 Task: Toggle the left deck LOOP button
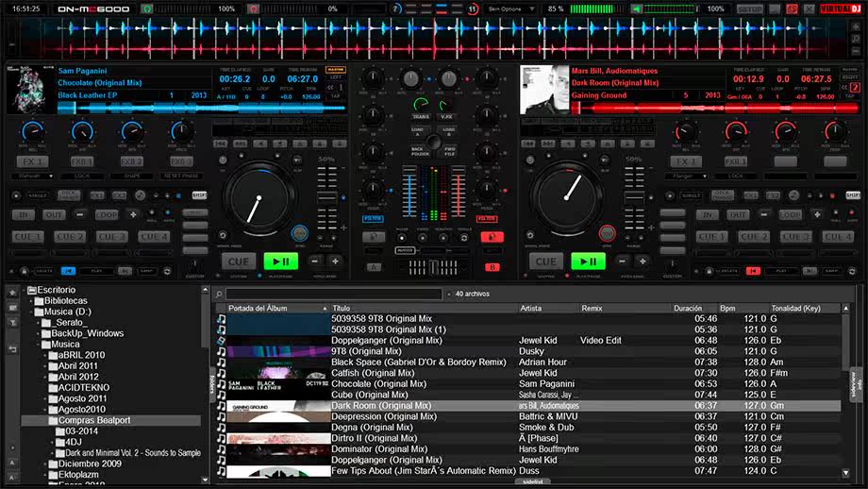pos(107,214)
